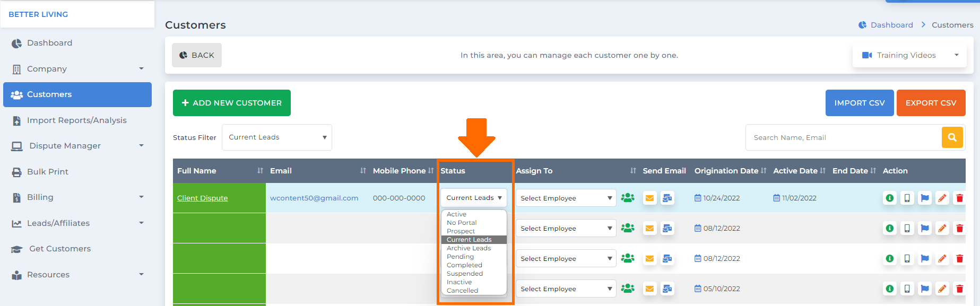The image size is (980, 306).
Task: Open Select Employee dropdown in 05/10/2022 row
Action: (566, 288)
